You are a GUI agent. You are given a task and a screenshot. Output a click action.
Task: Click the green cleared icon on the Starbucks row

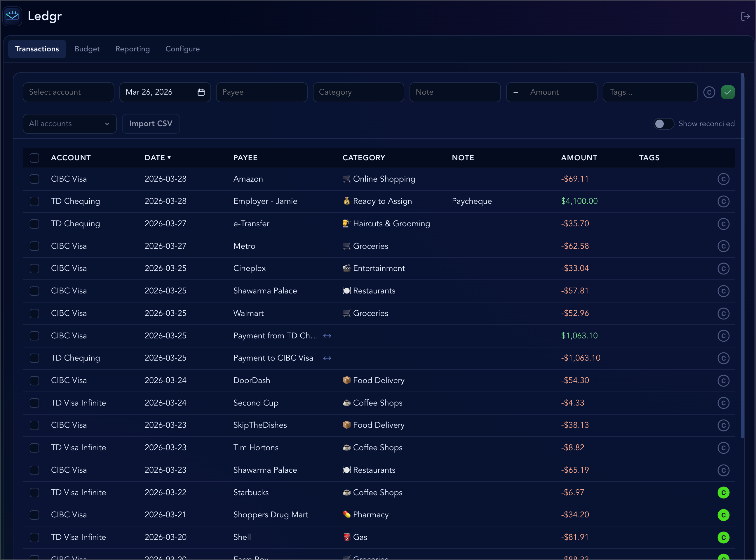[x=724, y=492]
